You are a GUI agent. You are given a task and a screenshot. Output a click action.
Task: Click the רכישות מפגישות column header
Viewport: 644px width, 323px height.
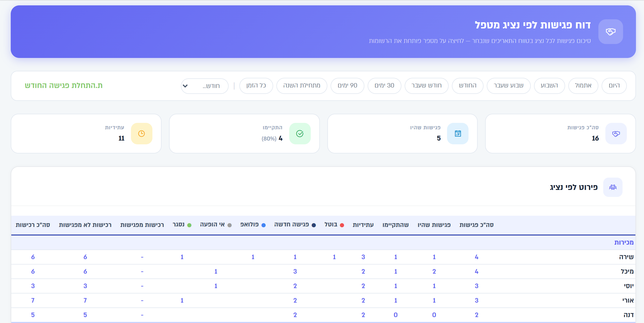[142, 225]
